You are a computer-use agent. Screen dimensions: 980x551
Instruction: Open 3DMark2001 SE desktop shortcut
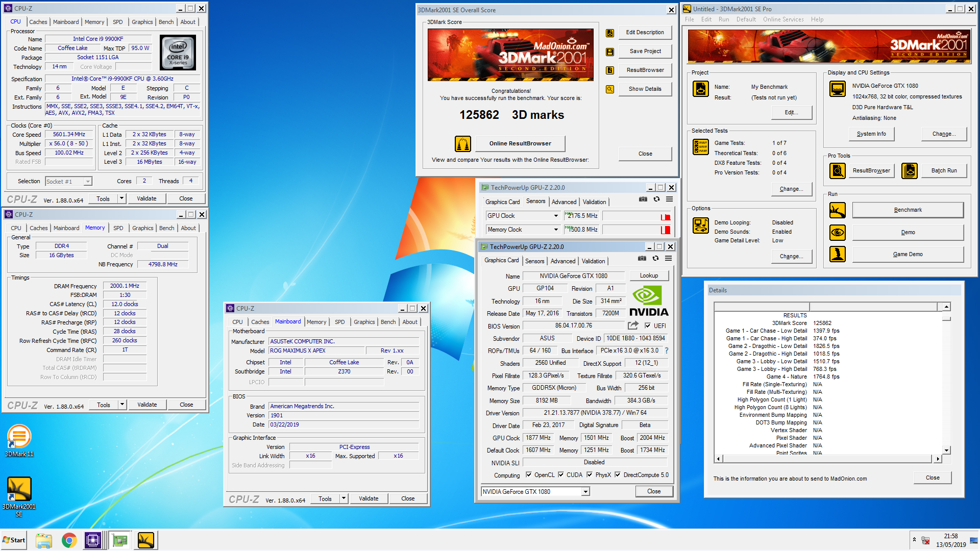click(19, 497)
